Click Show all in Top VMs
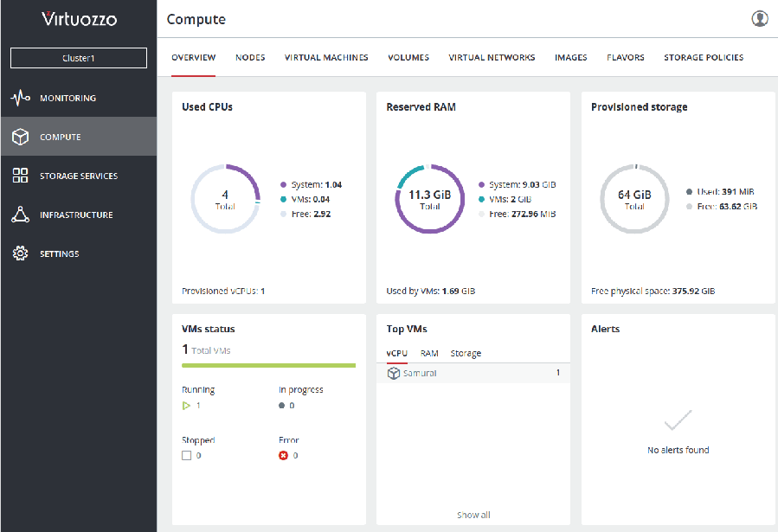 473,515
